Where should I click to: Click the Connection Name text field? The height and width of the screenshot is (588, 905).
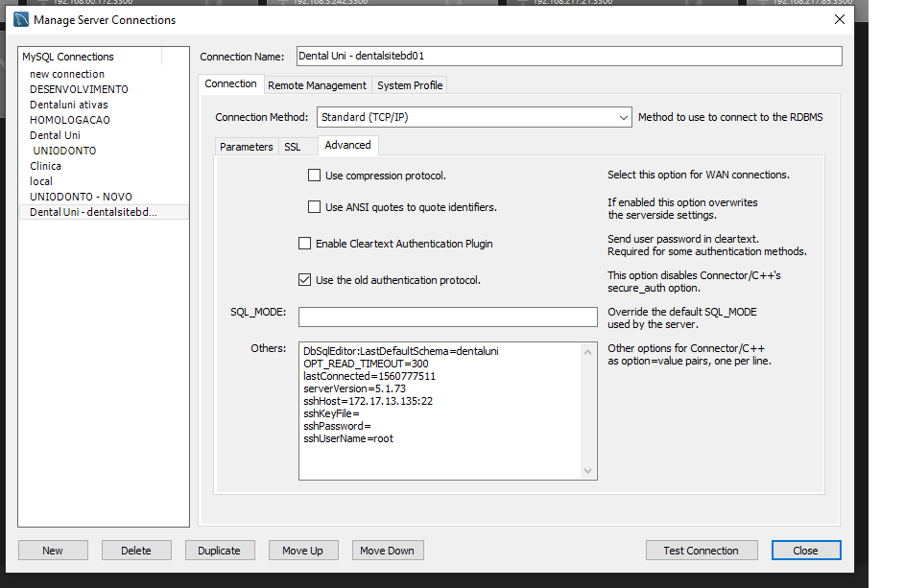pos(568,57)
